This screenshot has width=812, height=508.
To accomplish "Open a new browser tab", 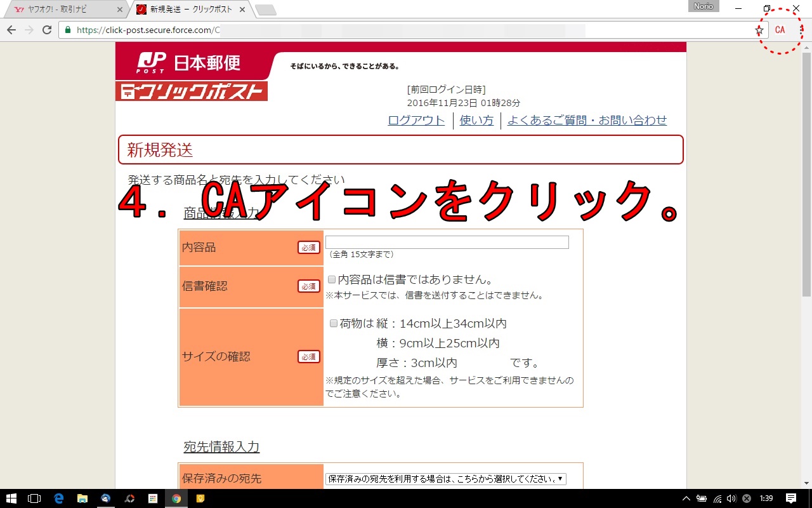I will pyautogui.click(x=265, y=10).
